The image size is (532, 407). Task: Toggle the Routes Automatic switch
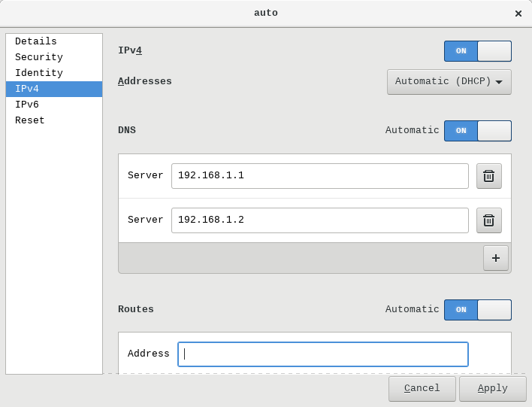(x=478, y=310)
